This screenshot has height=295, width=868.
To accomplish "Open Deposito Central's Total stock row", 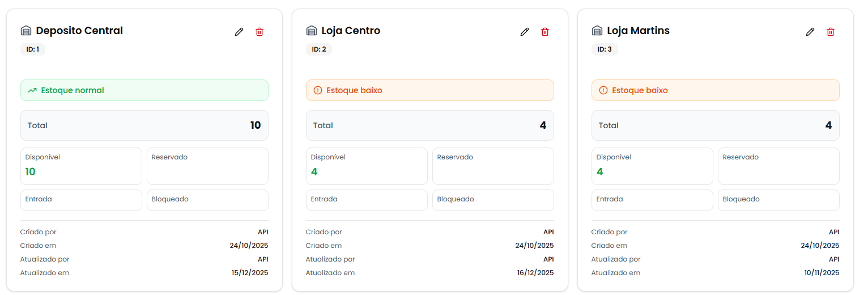I will click(144, 125).
